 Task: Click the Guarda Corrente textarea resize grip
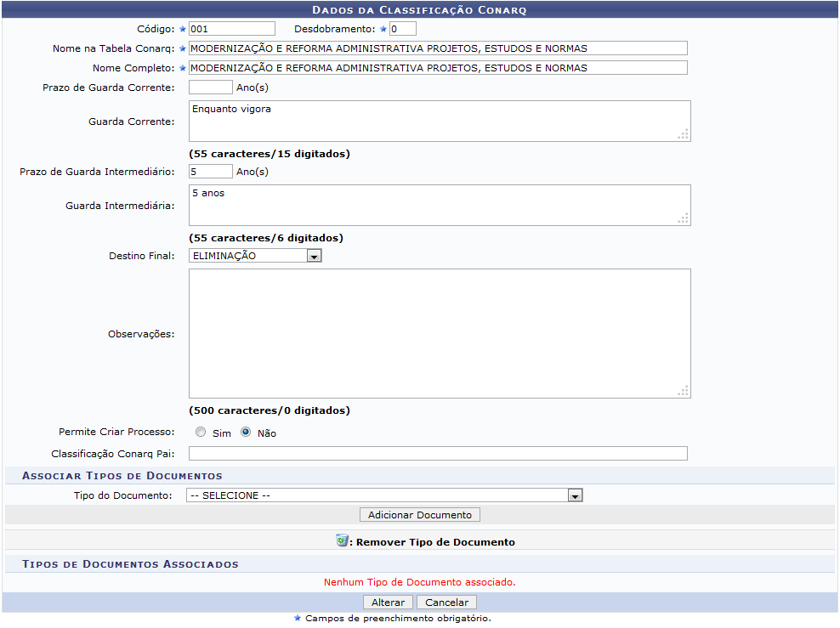683,134
